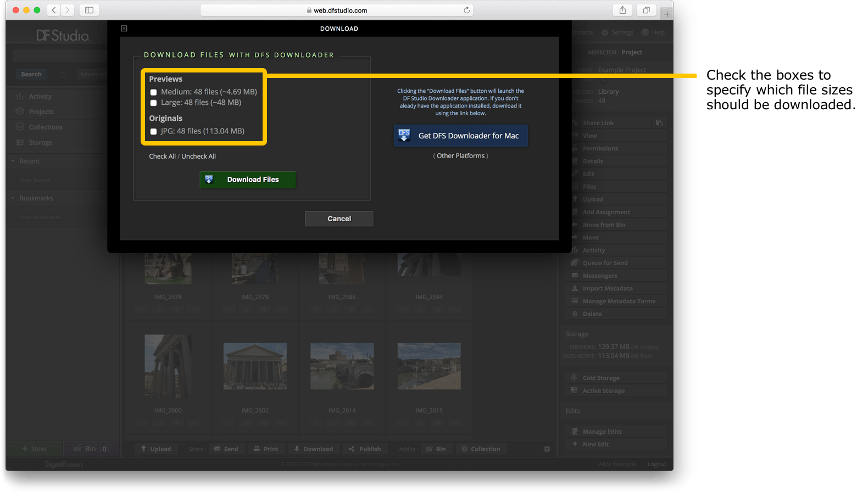Image resolution: width=868 pixels, height=492 pixels.
Task: Click the DF Studio logo
Action: [63, 36]
